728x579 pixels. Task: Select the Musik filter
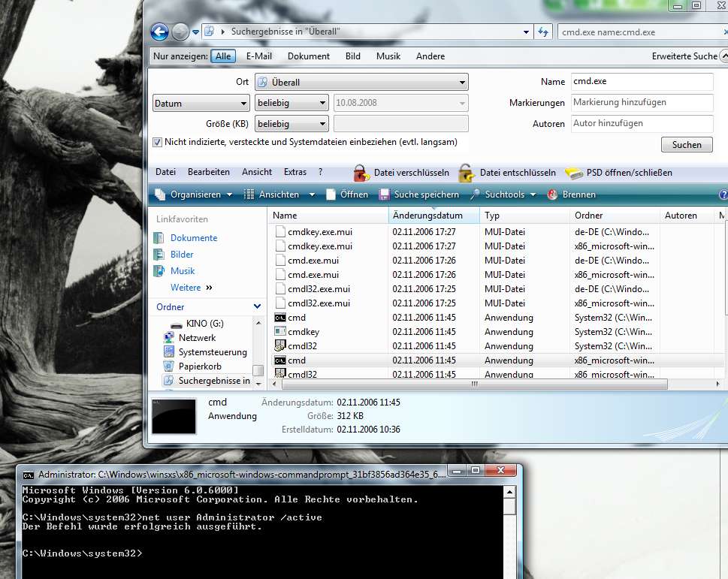(388, 56)
